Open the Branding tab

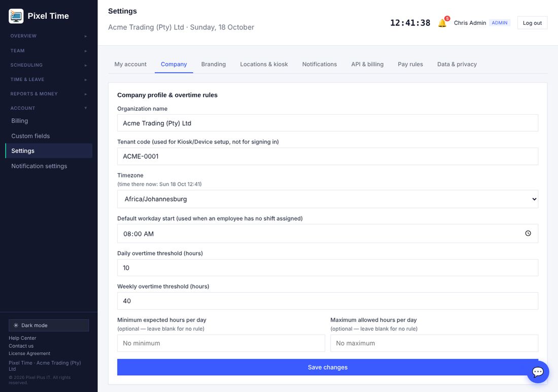pyautogui.click(x=214, y=64)
